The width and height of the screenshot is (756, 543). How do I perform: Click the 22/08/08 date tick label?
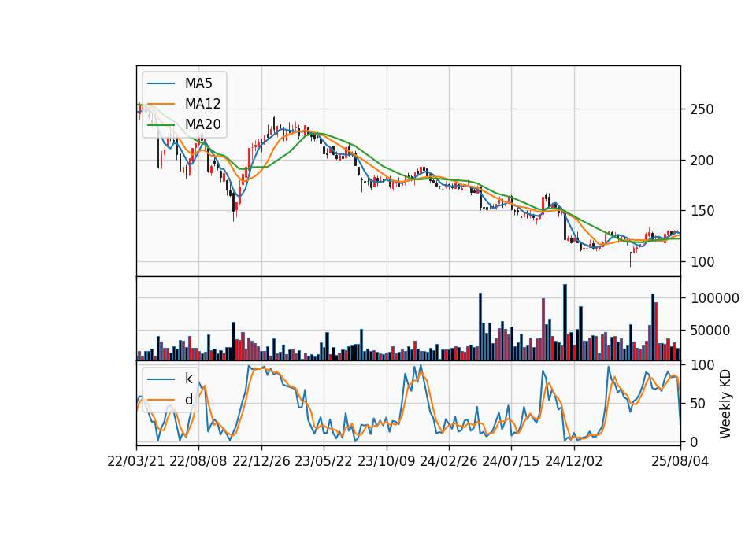click(198, 461)
